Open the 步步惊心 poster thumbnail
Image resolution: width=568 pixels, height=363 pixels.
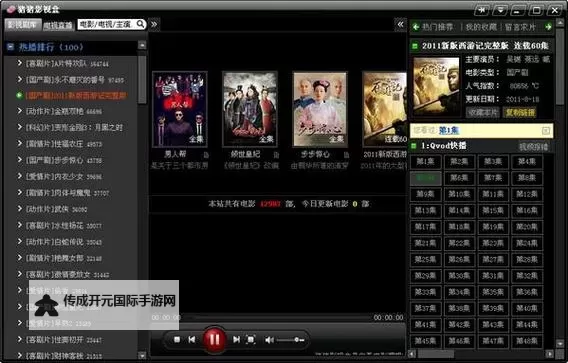click(x=320, y=109)
